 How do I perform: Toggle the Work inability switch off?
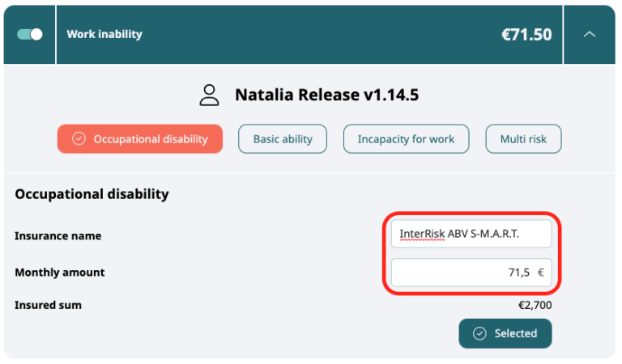tap(30, 35)
